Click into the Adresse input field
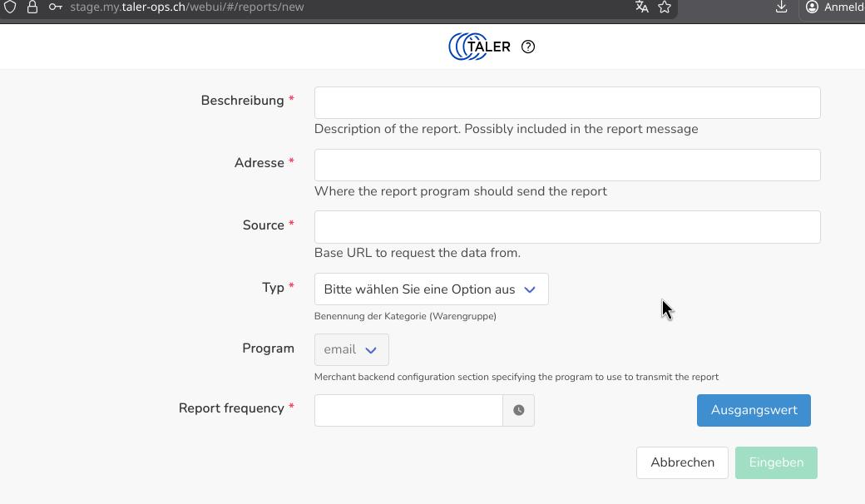 (567, 166)
